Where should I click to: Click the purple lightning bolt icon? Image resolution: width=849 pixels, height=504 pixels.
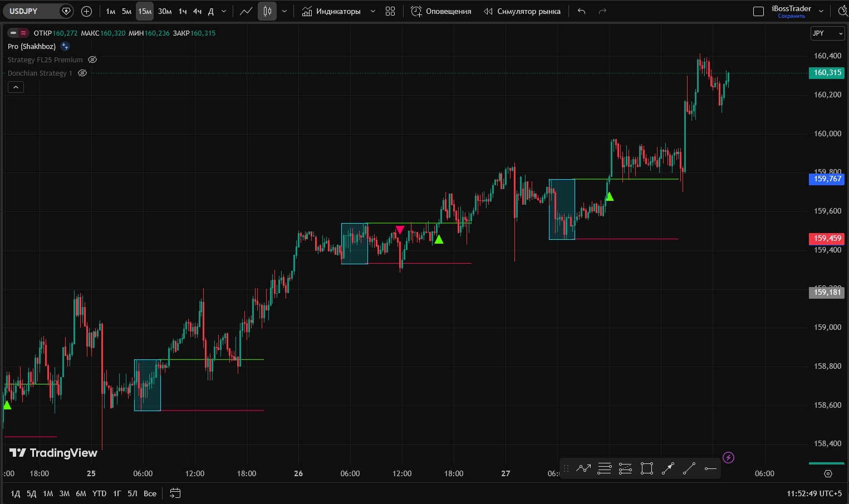(x=728, y=458)
